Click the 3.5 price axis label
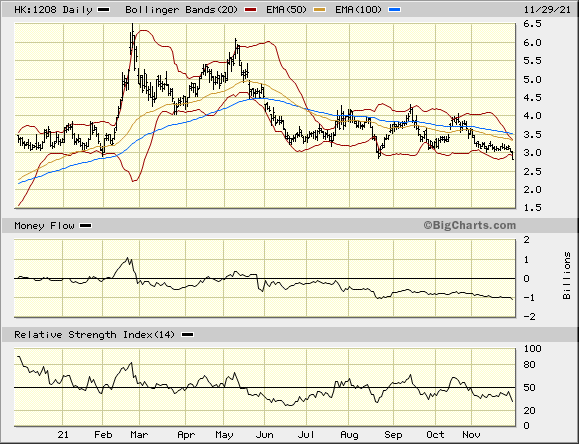 coord(532,134)
